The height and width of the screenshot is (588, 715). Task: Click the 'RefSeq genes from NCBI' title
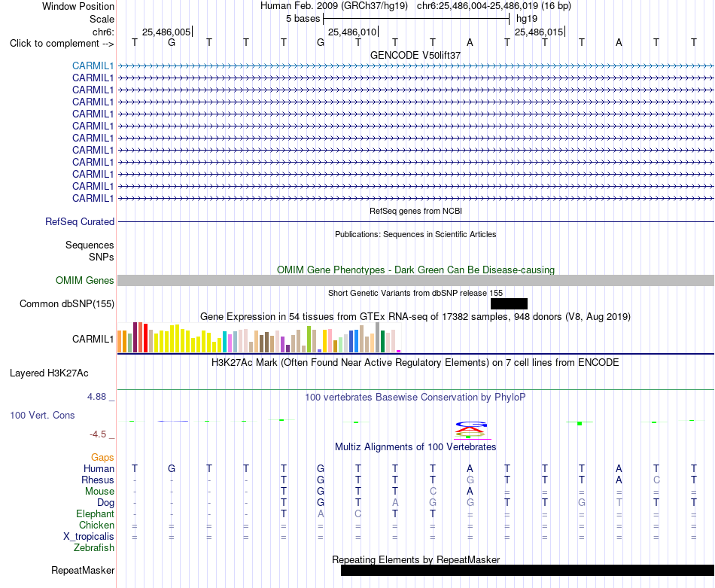tap(415, 212)
